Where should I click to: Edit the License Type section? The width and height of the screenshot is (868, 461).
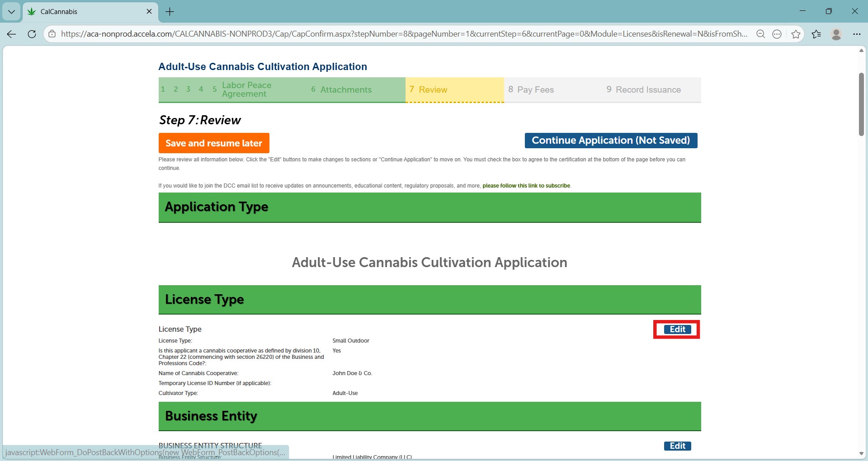coord(677,329)
